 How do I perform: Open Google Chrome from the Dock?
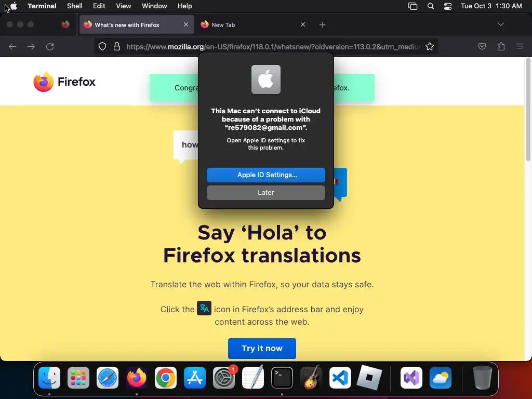pos(166,378)
